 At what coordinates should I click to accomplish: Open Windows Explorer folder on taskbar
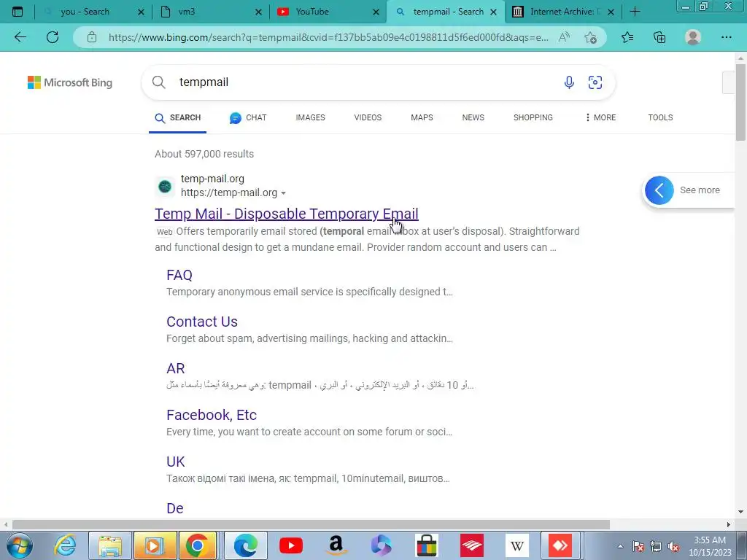pos(110,545)
